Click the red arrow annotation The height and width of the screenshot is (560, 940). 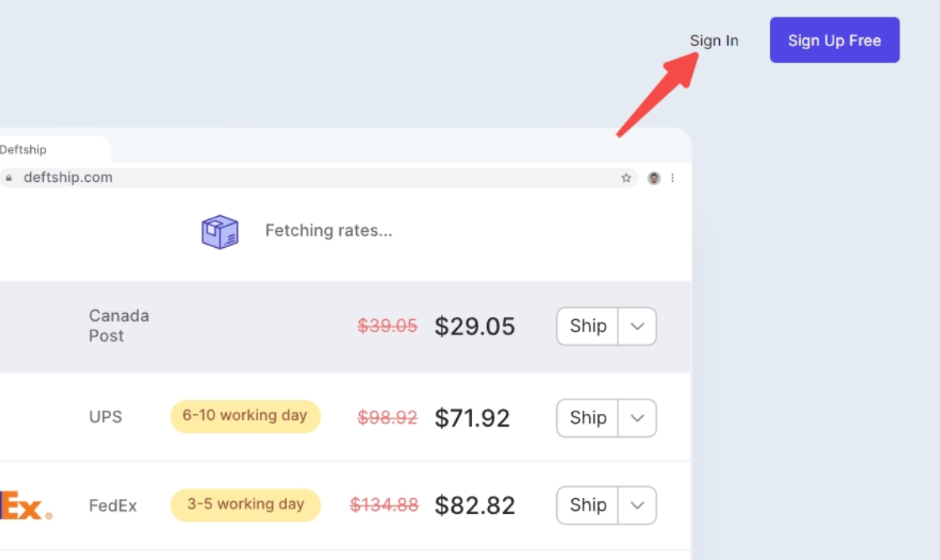[x=658, y=95]
